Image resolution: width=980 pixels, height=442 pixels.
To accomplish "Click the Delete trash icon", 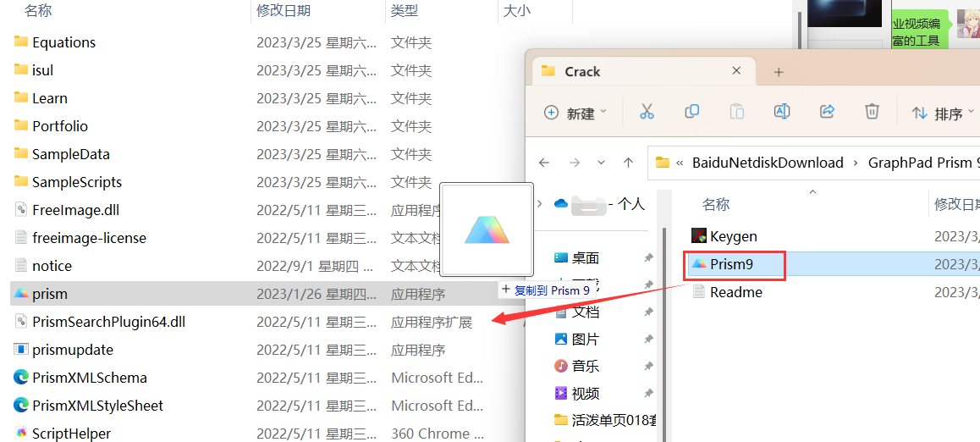I will pyautogui.click(x=872, y=112).
